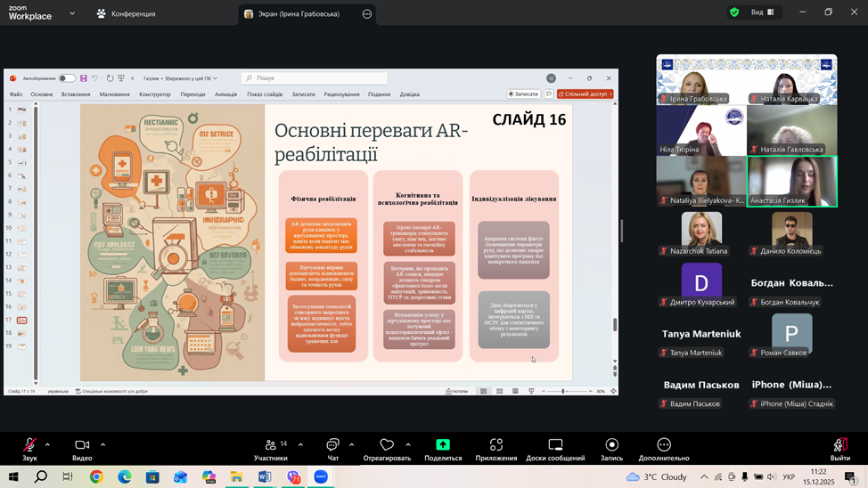Expand video options arrow next to Видео
Image resolution: width=868 pixels, height=488 pixels.
(x=102, y=444)
